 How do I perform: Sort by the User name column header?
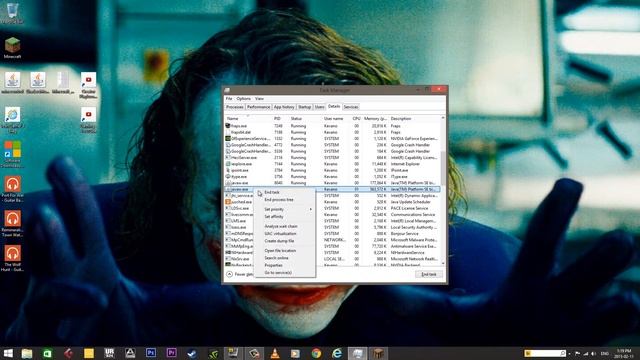coord(336,118)
